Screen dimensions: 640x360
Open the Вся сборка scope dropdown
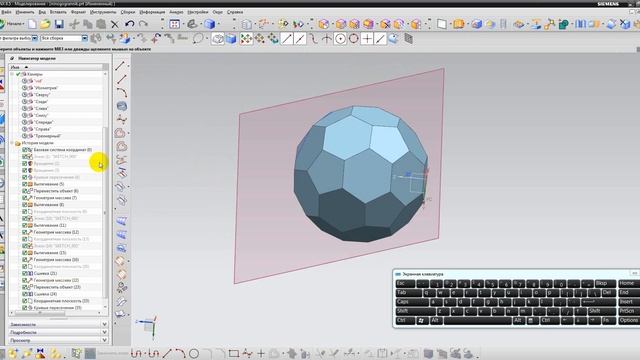[84, 38]
